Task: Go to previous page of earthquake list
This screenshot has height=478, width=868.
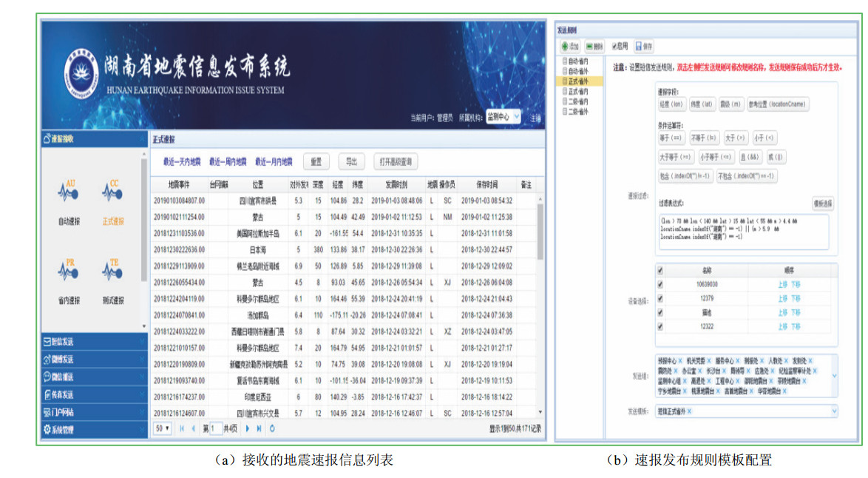Action: (x=193, y=428)
